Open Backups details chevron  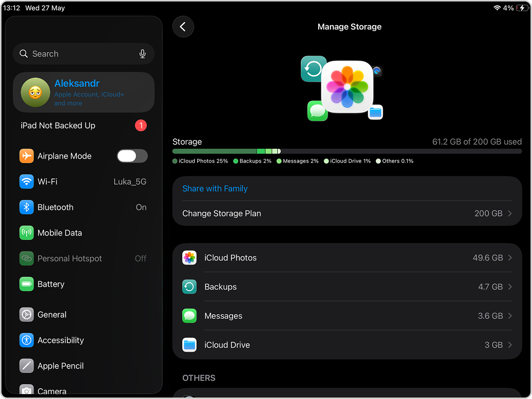coord(510,287)
